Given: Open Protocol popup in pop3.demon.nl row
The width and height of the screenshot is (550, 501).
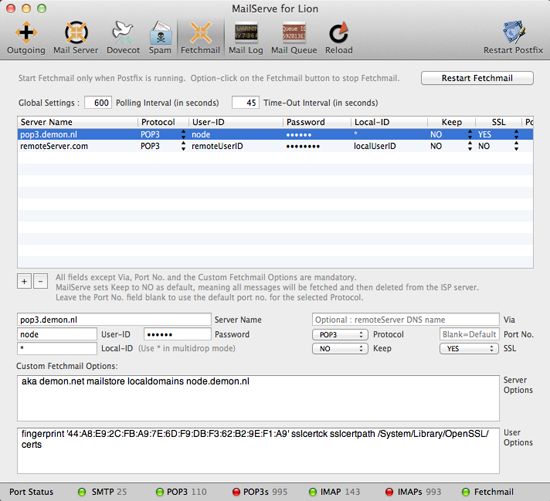Looking at the screenshot, I should point(183,134).
